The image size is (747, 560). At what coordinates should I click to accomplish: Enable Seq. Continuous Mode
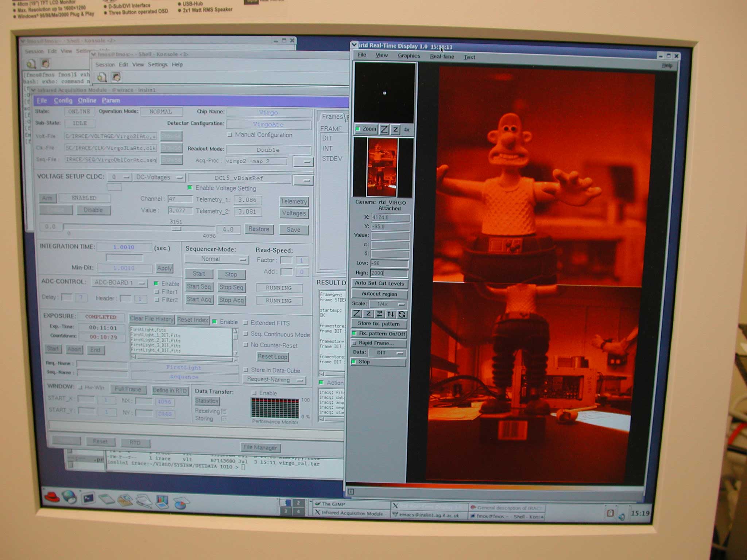[x=246, y=334]
